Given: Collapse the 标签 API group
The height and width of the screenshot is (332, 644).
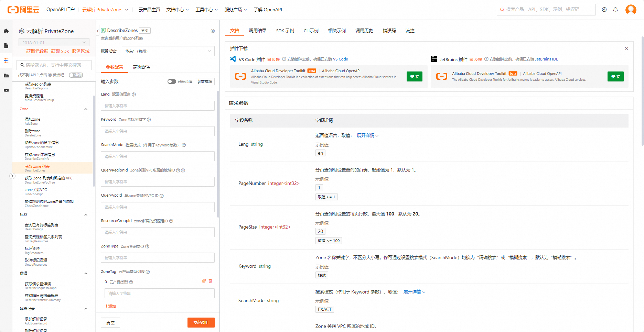Looking at the screenshot, I should [x=86, y=215].
